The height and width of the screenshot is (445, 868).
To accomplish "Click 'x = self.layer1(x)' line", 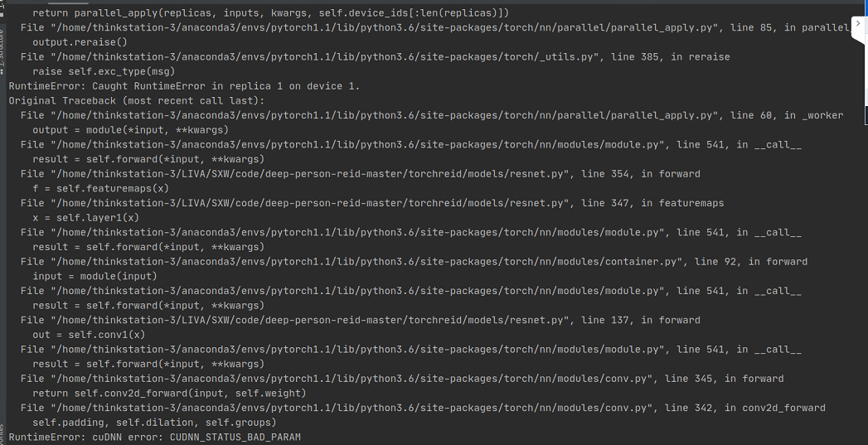I will coord(85,218).
